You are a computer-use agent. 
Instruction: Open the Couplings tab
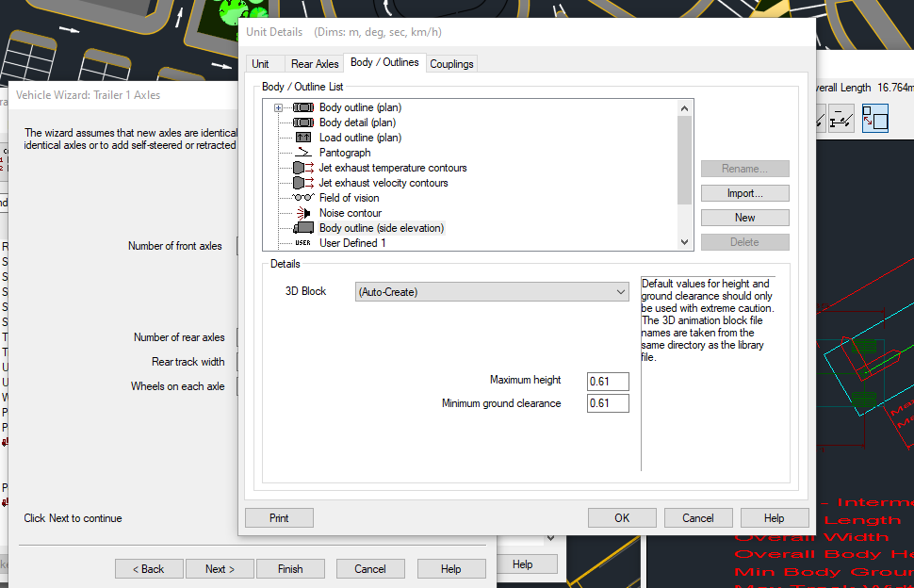pos(451,64)
